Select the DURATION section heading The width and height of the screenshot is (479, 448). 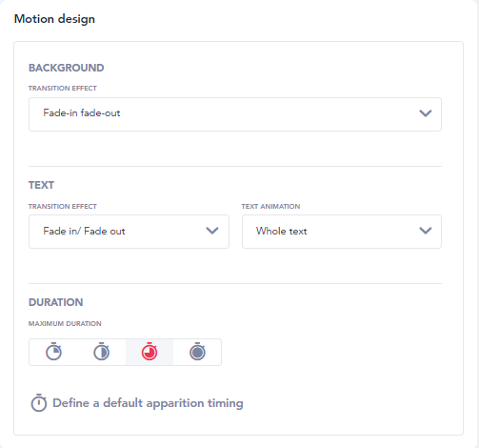click(x=56, y=302)
